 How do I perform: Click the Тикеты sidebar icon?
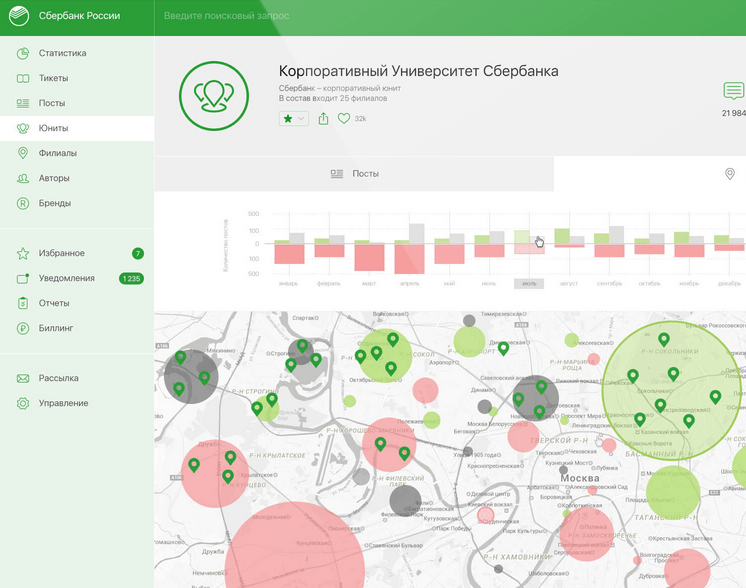coord(23,78)
